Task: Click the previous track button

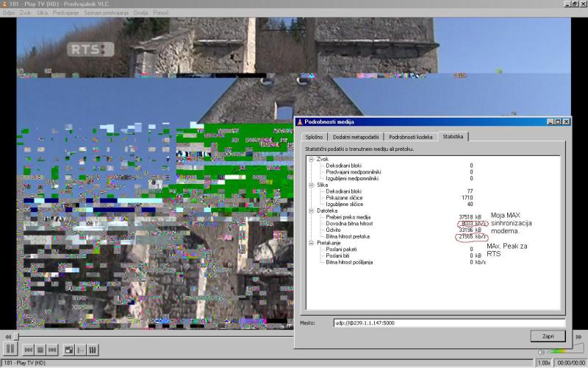Action: coord(29,350)
